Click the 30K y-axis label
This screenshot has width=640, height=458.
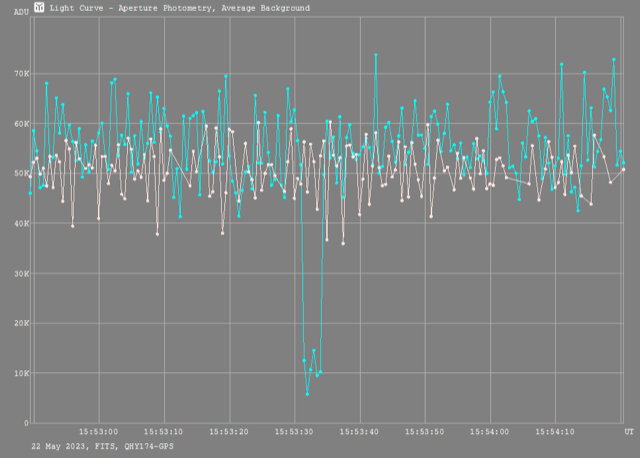pos(22,273)
